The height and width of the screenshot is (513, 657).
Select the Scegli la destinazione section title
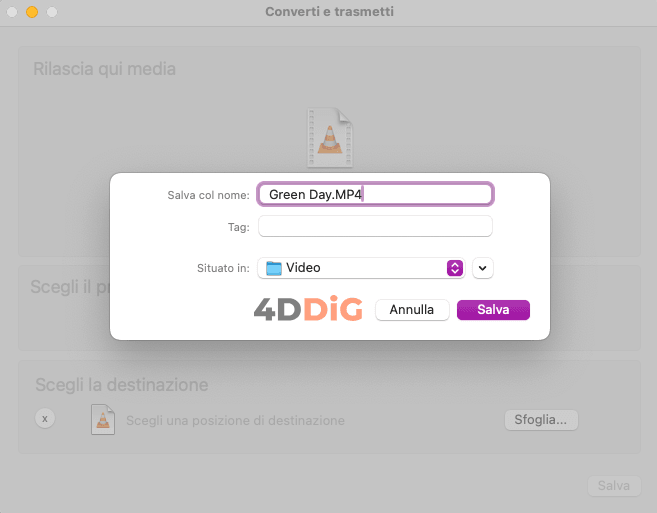(121, 385)
